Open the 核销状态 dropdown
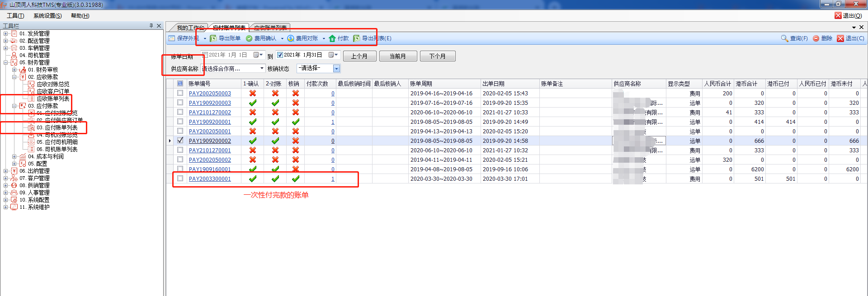The height and width of the screenshot is (296, 868). (x=336, y=68)
